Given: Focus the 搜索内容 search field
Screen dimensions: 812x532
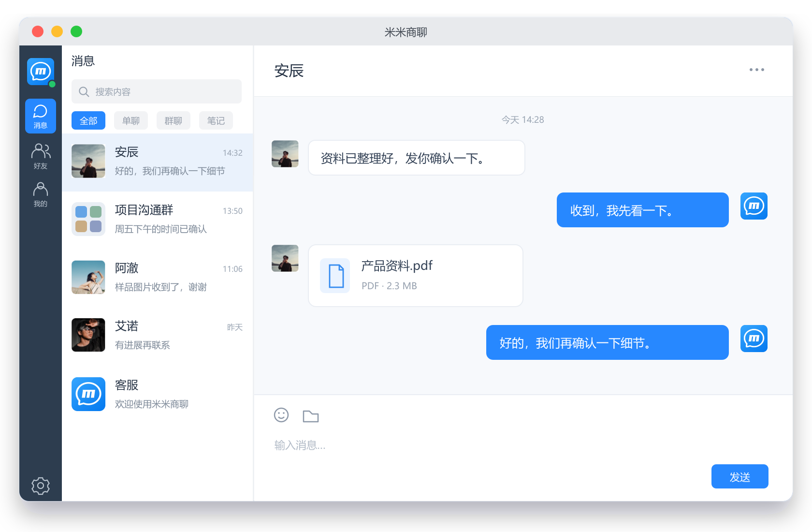Looking at the screenshot, I should click(157, 91).
